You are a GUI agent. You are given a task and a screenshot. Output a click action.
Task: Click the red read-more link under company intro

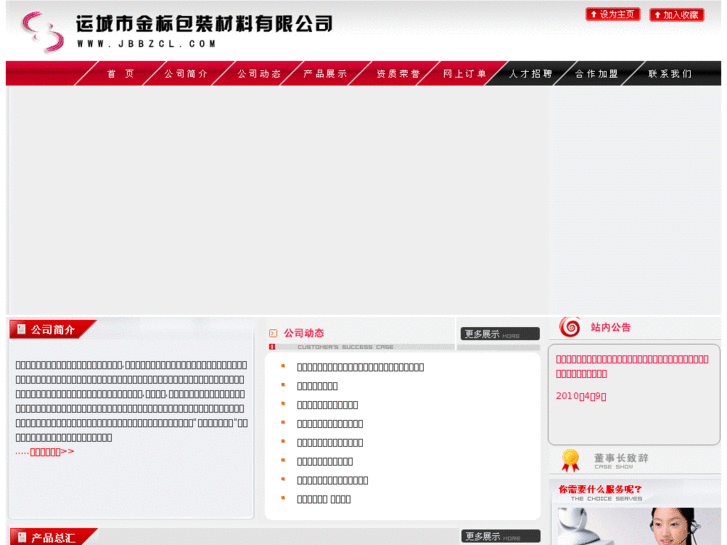[45, 452]
